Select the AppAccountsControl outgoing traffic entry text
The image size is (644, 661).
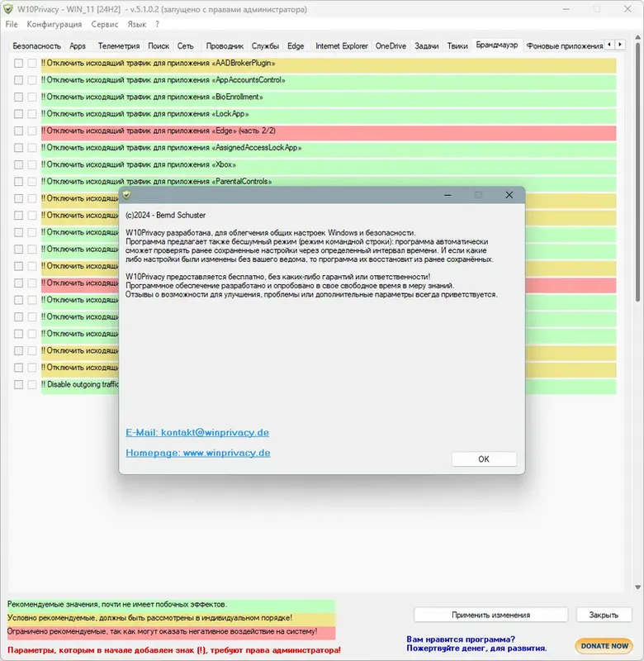[x=163, y=80]
